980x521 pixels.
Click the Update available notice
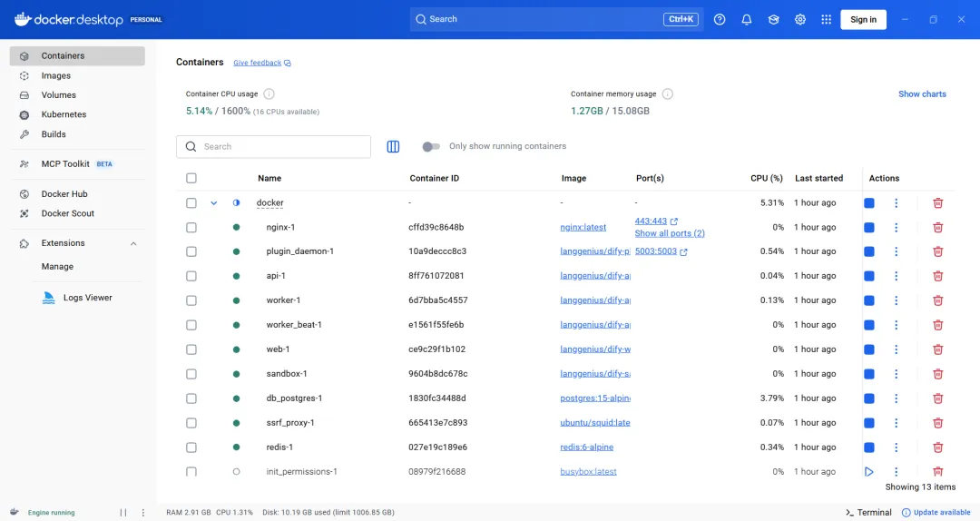[936, 512]
